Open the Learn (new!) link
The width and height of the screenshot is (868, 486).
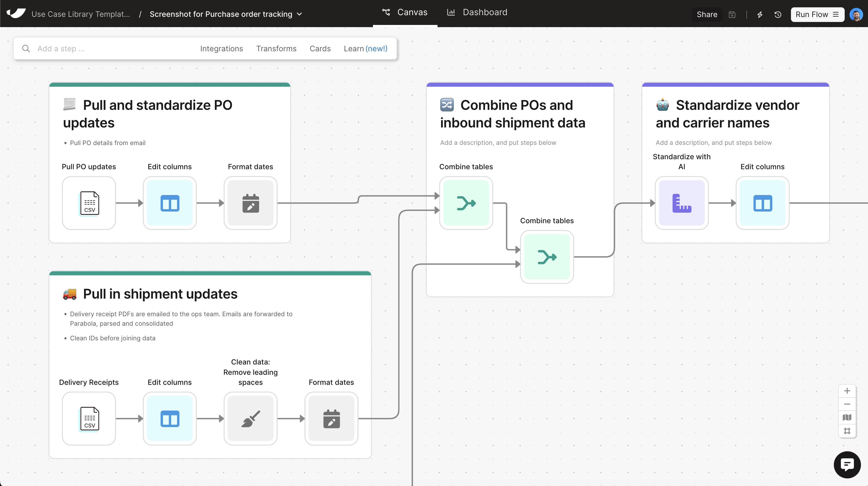pyautogui.click(x=365, y=49)
